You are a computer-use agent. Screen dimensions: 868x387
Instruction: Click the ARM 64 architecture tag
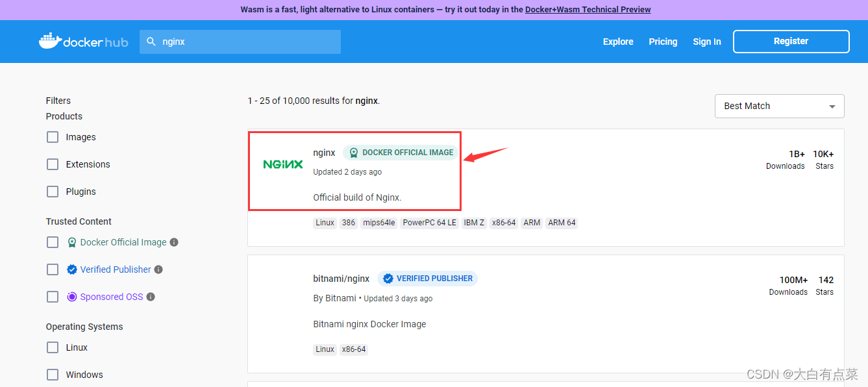coord(562,223)
